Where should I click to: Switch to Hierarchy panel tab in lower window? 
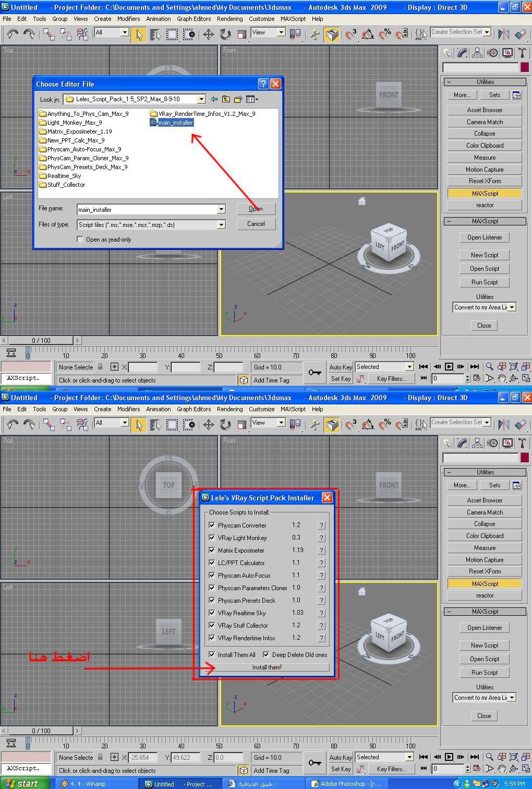(x=477, y=443)
